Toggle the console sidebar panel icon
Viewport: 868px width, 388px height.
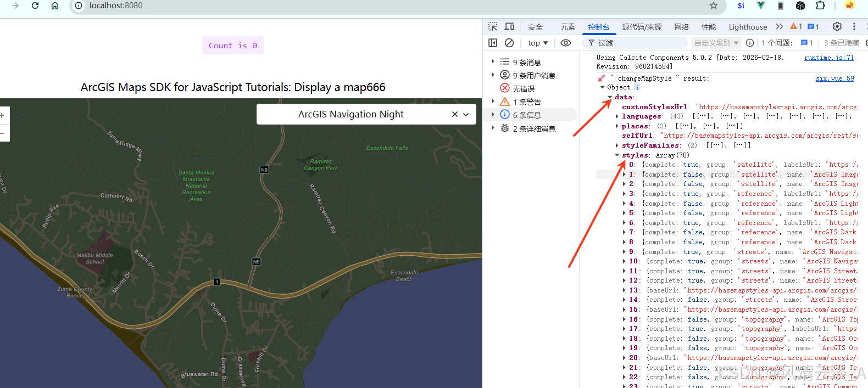(493, 43)
